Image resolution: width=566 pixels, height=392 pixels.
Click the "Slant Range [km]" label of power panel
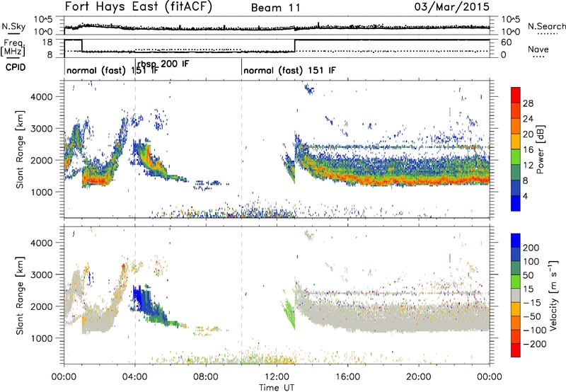point(20,149)
